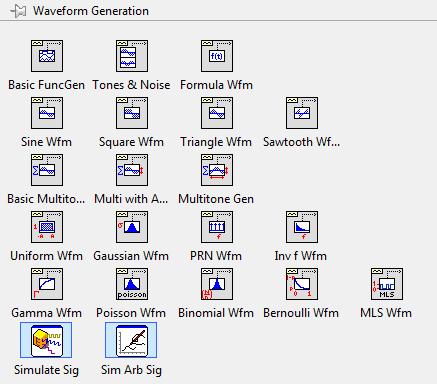Click the "Poisson Wfm" label
This screenshot has width=437, height=384.
pyautogui.click(x=131, y=313)
